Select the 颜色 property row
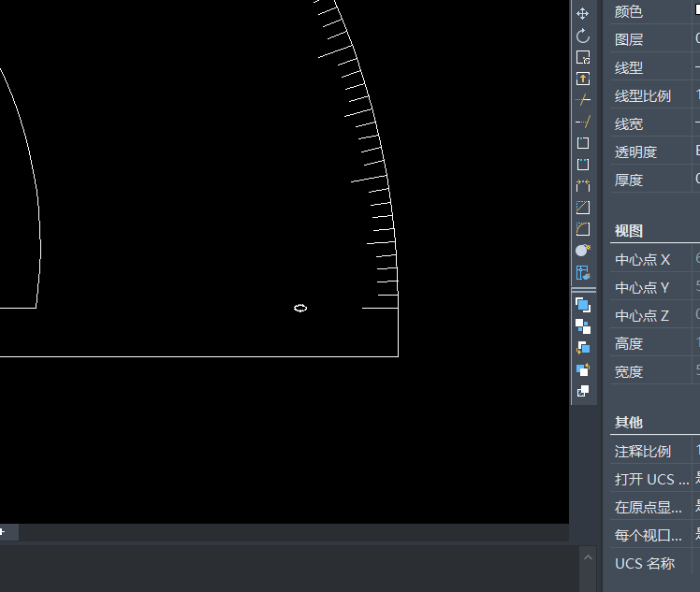 (655, 11)
